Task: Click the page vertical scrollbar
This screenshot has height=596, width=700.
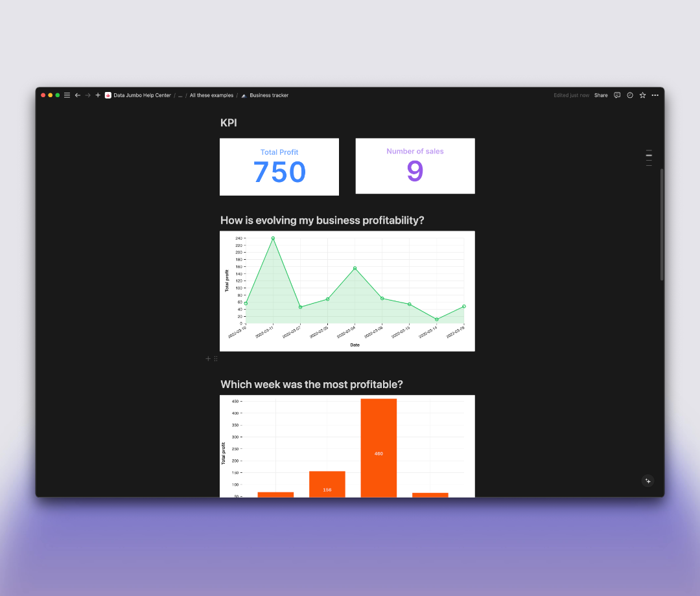Action: pos(662,224)
